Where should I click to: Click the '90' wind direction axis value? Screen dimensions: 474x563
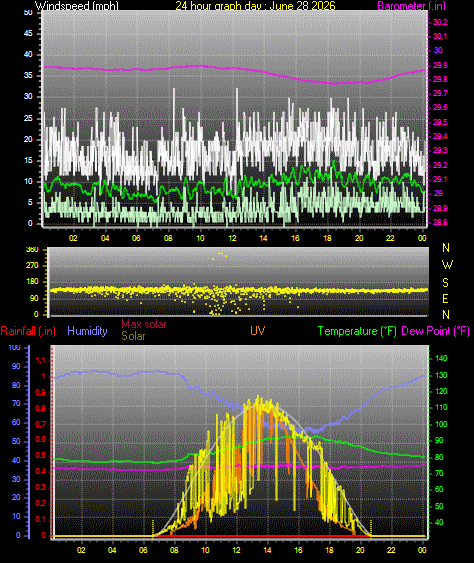click(x=34, y=298)
